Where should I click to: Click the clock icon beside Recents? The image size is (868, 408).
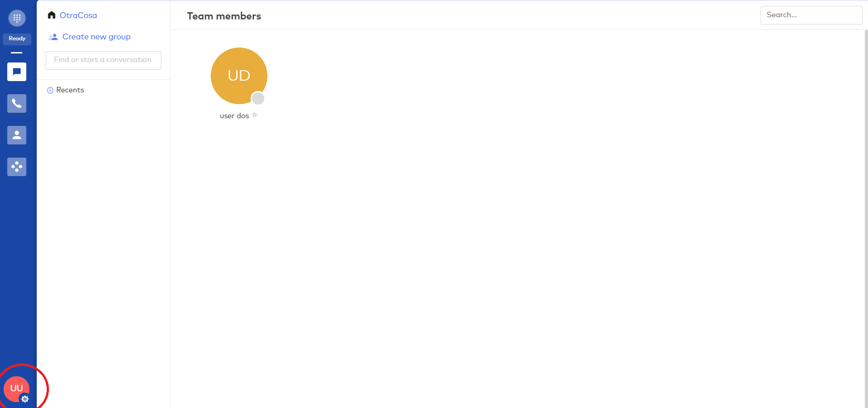click(50, 90)
